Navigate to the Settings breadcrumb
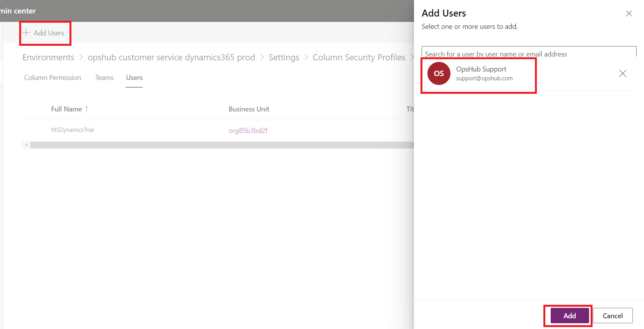644x329 pixels. point(283,57)
